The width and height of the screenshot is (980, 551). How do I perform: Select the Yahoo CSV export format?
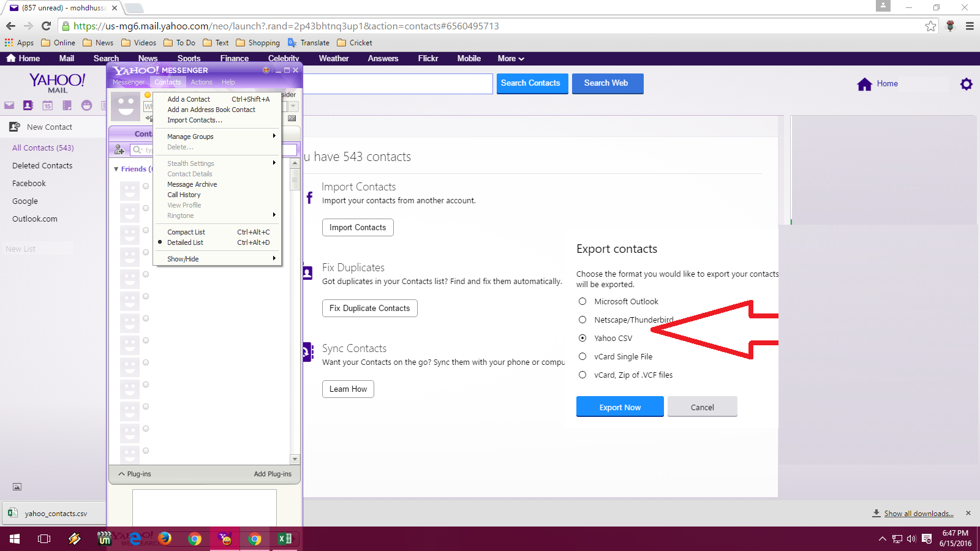pyautogui.click(x=582, y=338)
